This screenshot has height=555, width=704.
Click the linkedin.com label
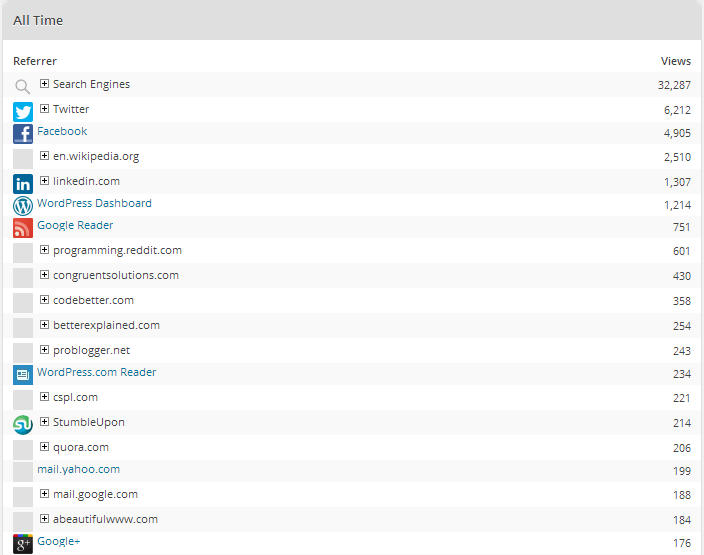click(86, 181)
